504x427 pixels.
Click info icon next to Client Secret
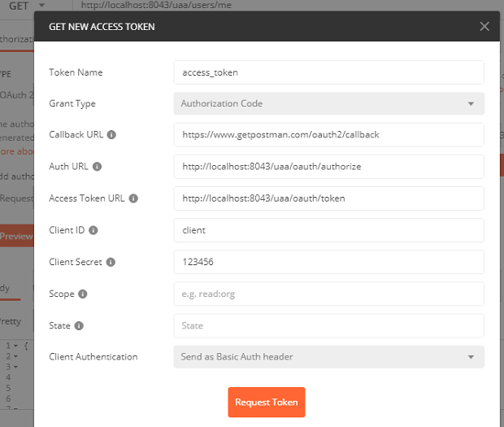pyautogui.click(x=111, y=262)
